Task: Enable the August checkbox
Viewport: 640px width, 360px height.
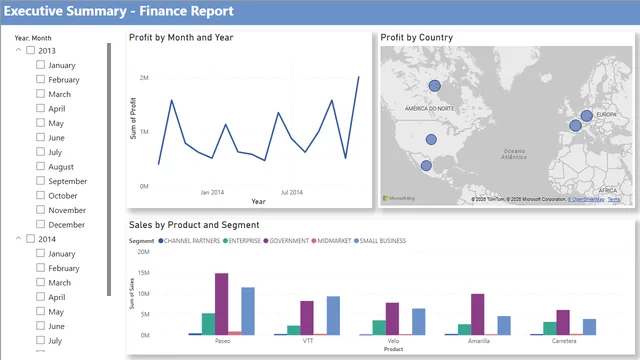Action: (40, 166)
